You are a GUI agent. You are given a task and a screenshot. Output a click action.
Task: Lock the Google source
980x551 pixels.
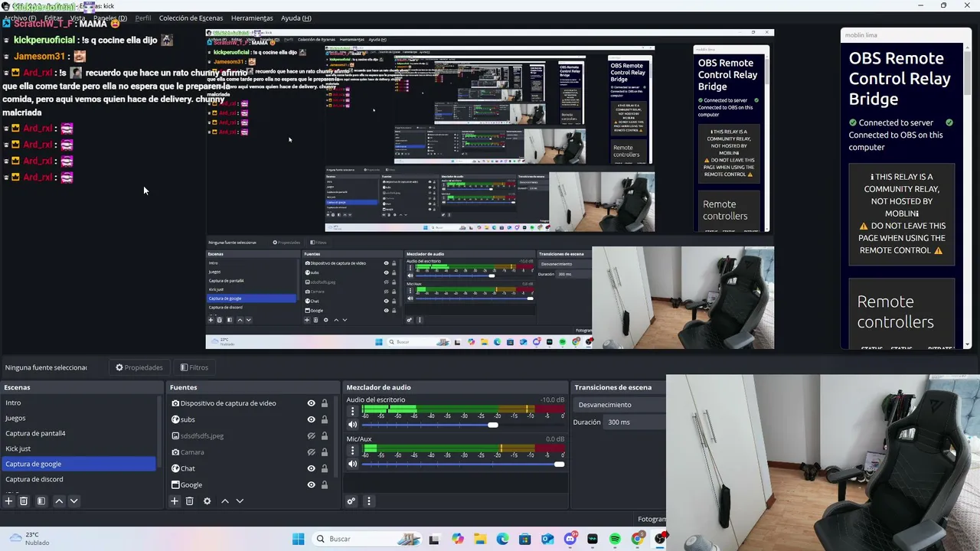click(325, 484)
